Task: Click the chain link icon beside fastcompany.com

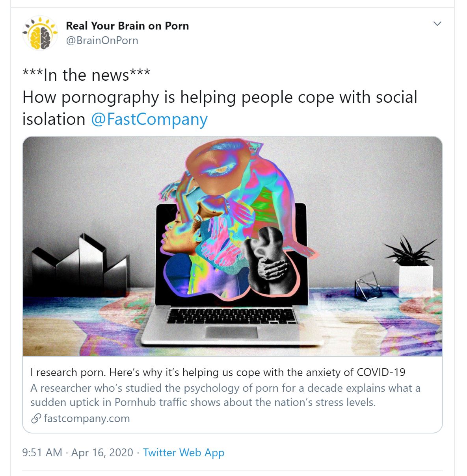Action: [x=36, y=418]
